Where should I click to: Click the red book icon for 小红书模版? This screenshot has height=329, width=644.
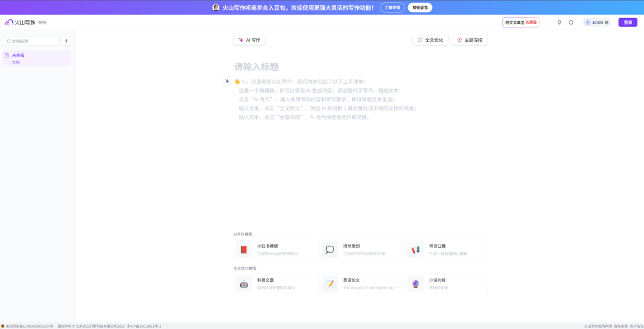tap(244, 249)
